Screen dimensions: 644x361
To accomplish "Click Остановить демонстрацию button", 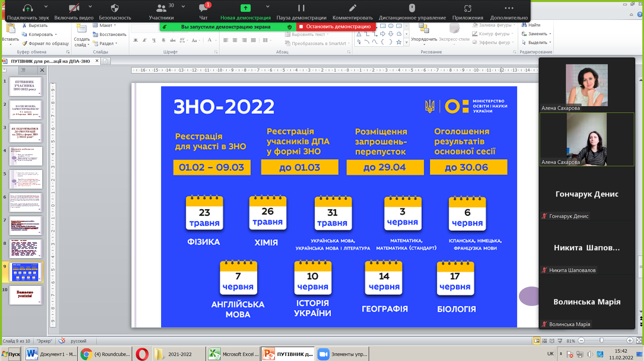I will click(336, 27).
